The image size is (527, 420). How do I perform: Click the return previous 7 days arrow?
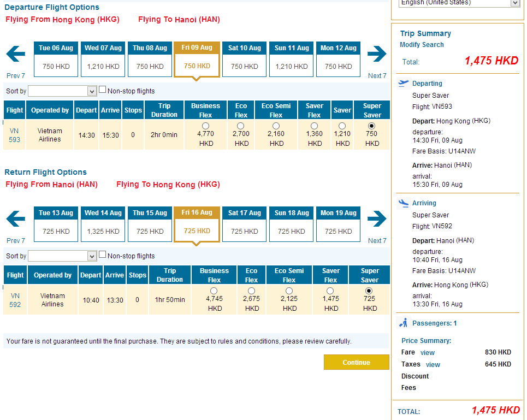pos(16,220)
